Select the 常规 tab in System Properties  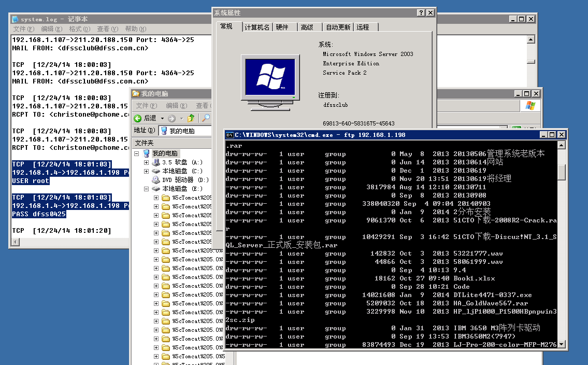[x=226, y=26]
